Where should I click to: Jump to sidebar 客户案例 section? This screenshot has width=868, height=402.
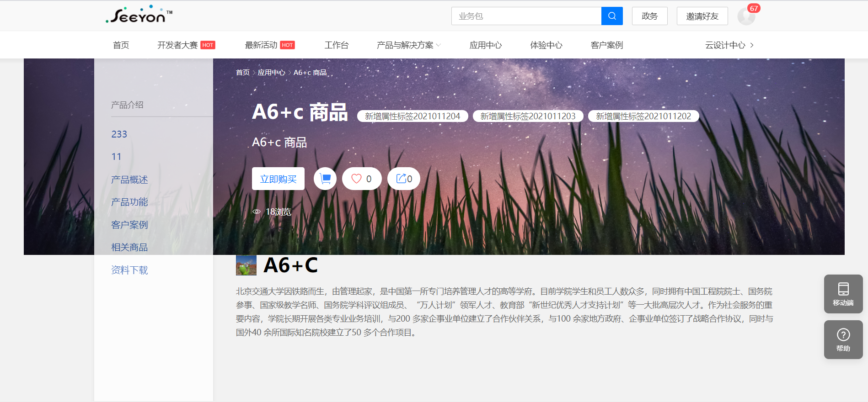coord(129,225)
